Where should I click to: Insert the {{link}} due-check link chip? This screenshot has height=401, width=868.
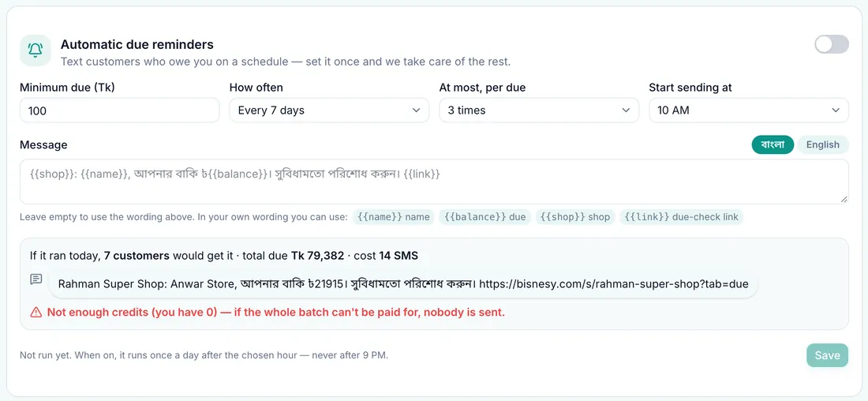(681, 217)
